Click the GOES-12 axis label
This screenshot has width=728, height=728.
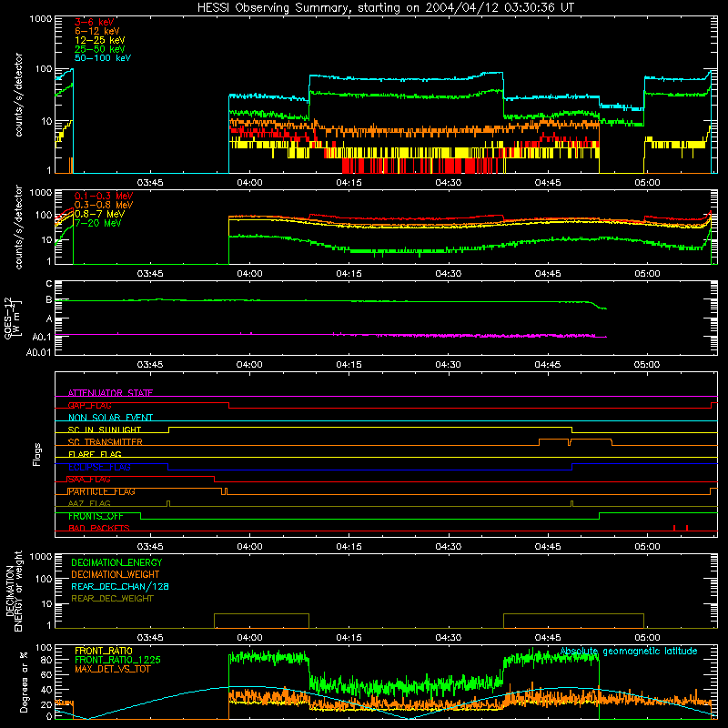point(13,318)
